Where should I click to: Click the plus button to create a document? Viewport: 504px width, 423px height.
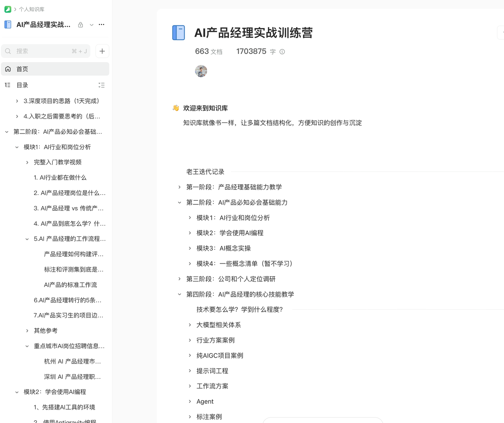tap(102, 51)
